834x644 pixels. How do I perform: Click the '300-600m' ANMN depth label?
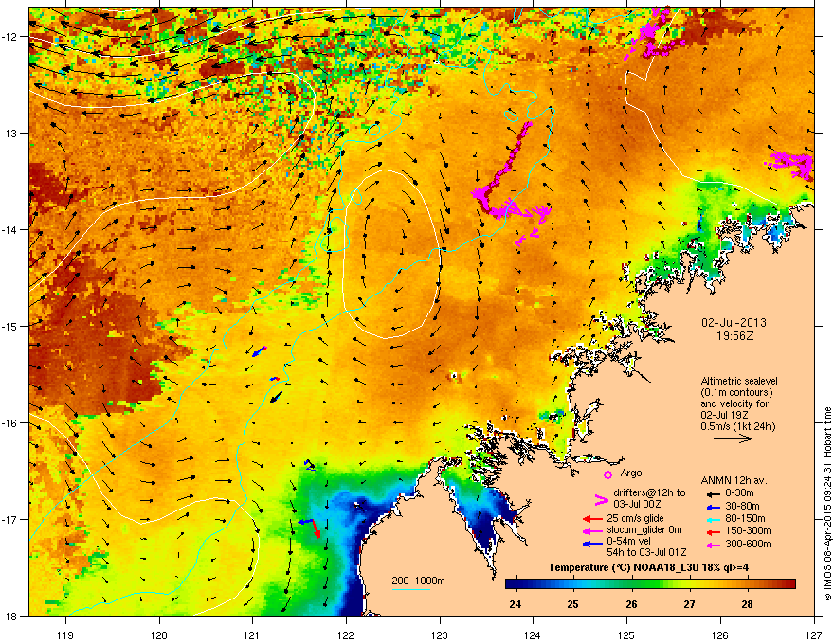pyautogui.click(x=749, y=544)
